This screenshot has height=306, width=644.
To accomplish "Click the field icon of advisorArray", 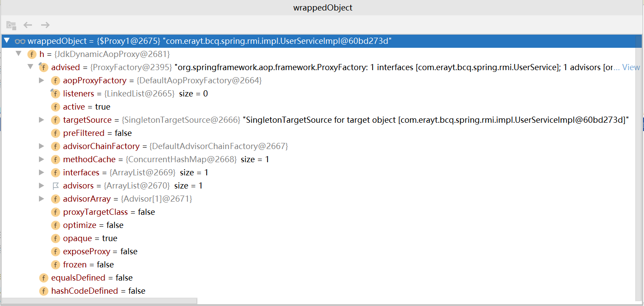I will (x=55, y=199).
